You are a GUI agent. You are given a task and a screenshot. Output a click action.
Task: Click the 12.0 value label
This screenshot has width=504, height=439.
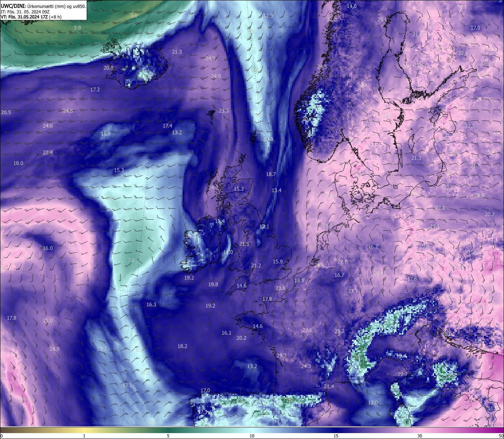tap(373, 402)
